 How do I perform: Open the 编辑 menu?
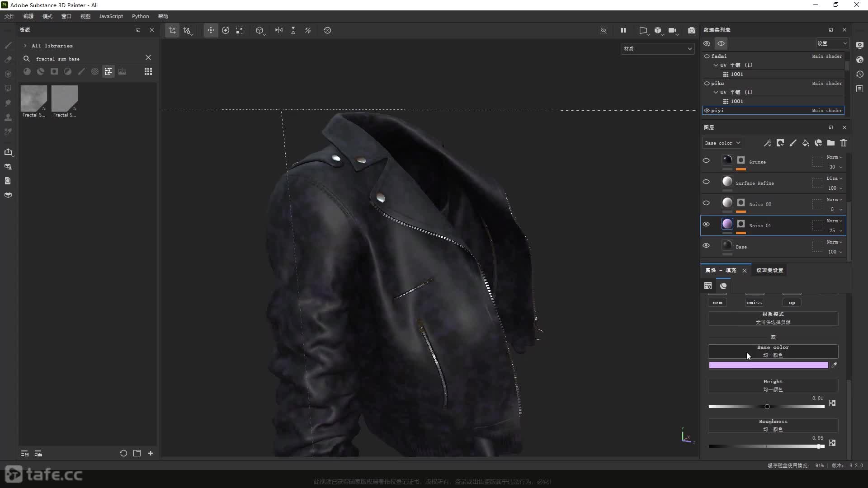pyautogui.click(x=28, y=16)
